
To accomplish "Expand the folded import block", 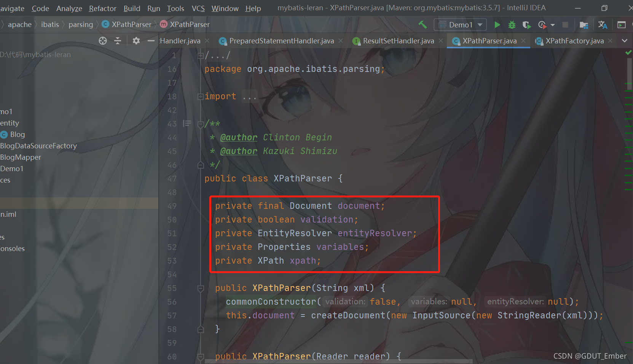I will click(x=201, y=97).
